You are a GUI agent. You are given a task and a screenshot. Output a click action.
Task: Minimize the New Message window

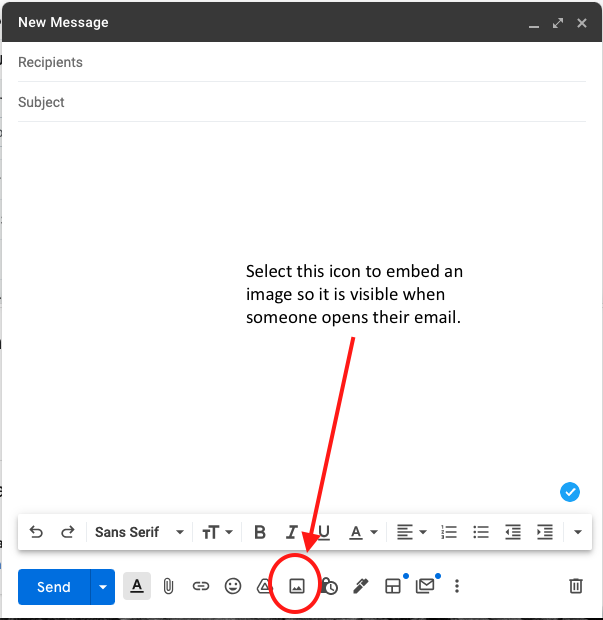(x=534, y=24)
